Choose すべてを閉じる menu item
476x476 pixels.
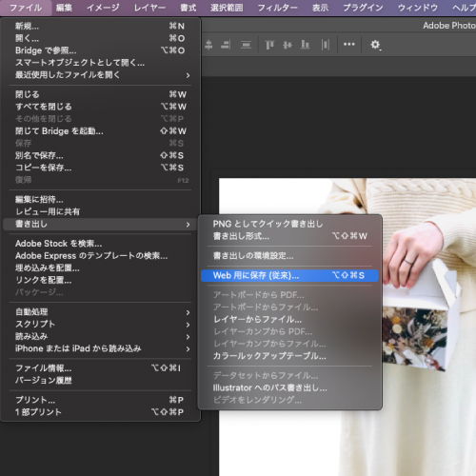[100, 107]
